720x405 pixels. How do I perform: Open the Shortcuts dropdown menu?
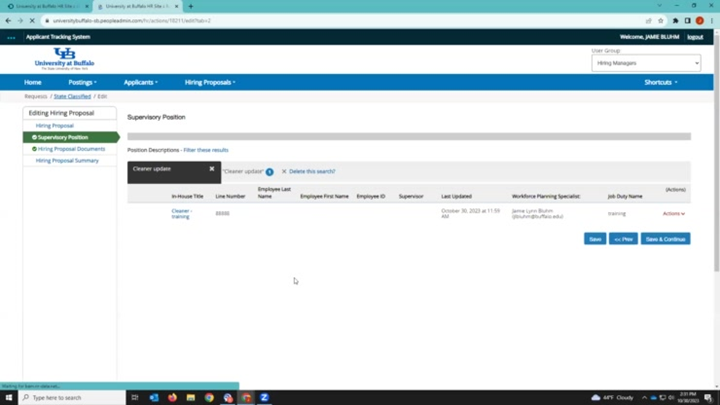(x=660, y=82)
